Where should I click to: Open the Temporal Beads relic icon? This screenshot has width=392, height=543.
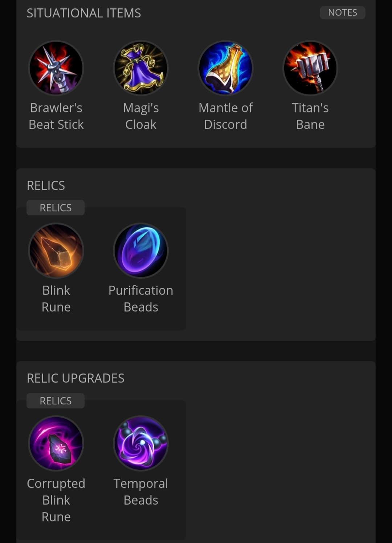(x=141, y=444)
